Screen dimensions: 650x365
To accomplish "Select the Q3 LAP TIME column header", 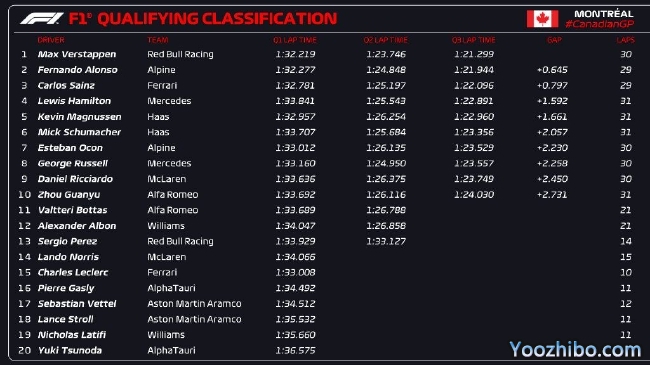I will point(473,40).
